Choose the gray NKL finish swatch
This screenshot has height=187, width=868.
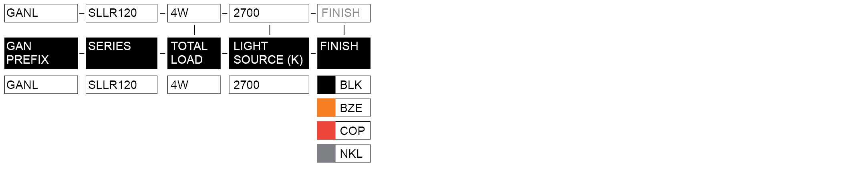[326, 153]
